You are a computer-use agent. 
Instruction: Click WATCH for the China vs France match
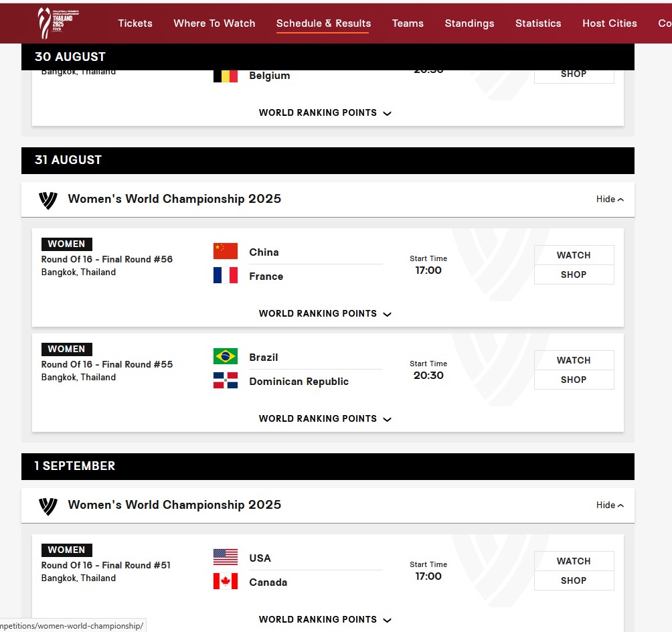(574, 255)
